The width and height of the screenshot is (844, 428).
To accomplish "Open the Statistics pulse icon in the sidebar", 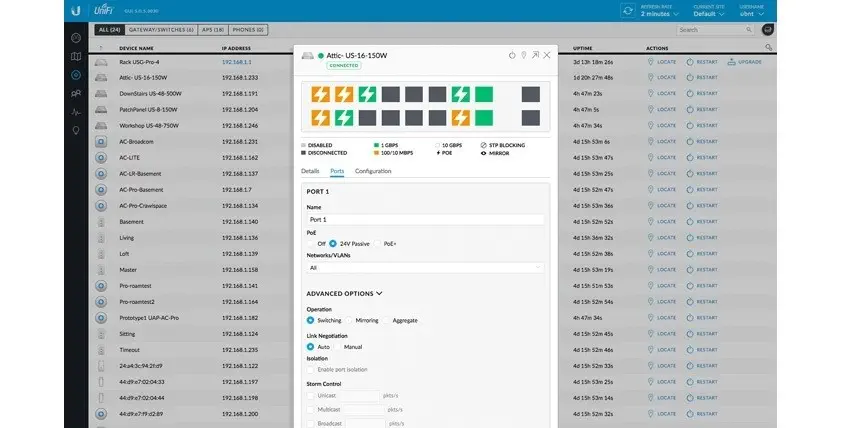I will click(76, 112).
